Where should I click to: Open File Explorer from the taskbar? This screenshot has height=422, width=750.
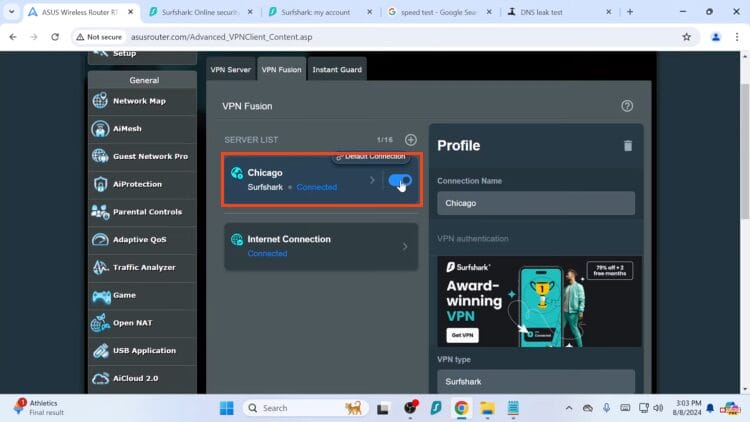487,408
